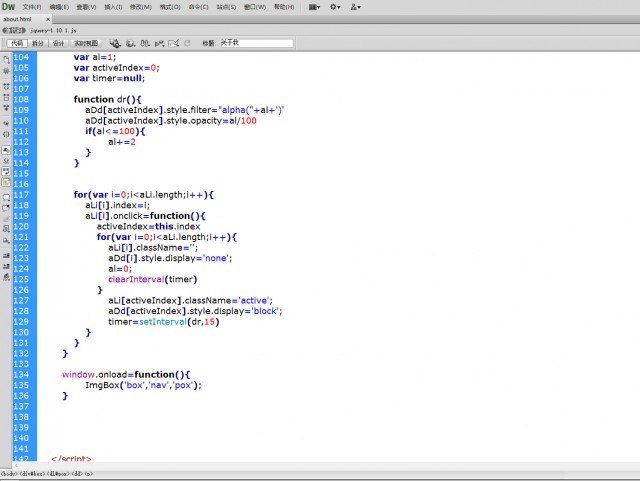The width and height of the screenshot is (640, 481).
Task: Show the 源代码 related file
Action: coord(14,30)
